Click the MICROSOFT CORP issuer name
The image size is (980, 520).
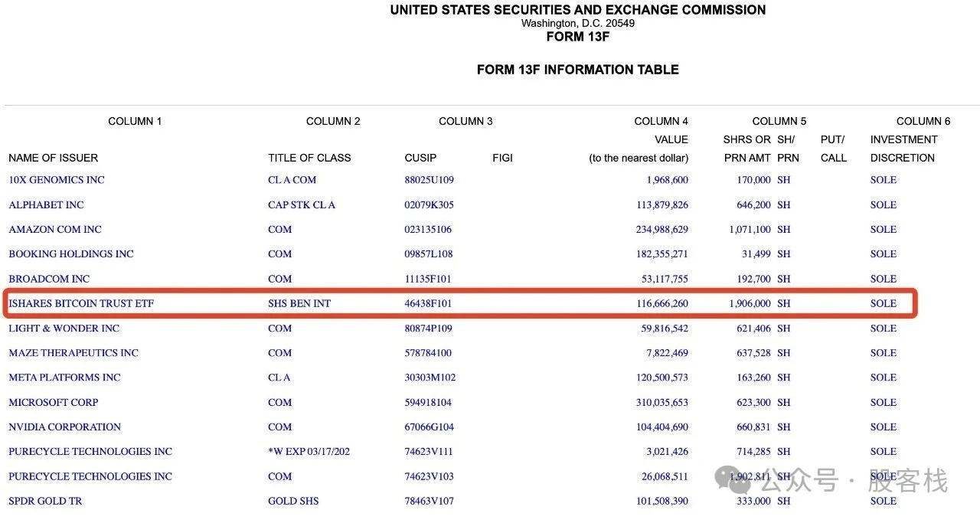point(54,402)
